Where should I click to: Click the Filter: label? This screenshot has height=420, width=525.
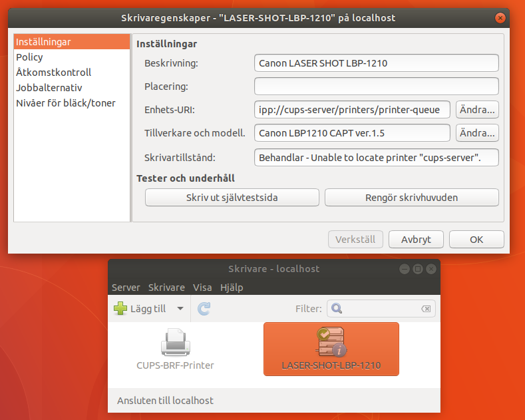click(x=308, y=308)
